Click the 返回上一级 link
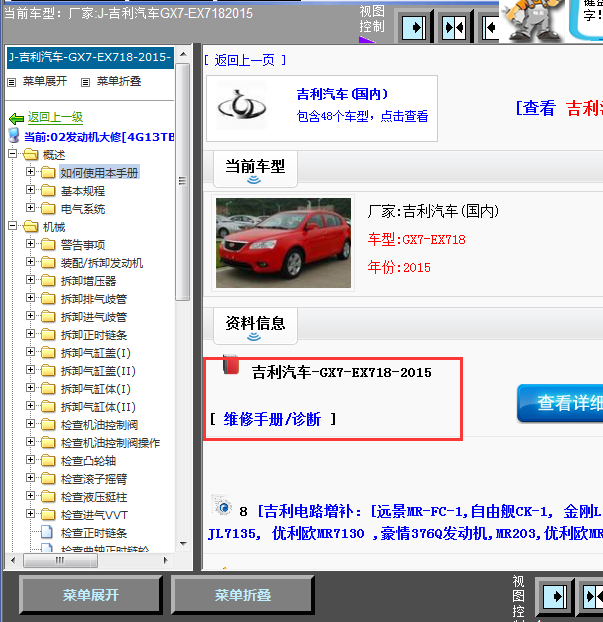 point(55,117)
